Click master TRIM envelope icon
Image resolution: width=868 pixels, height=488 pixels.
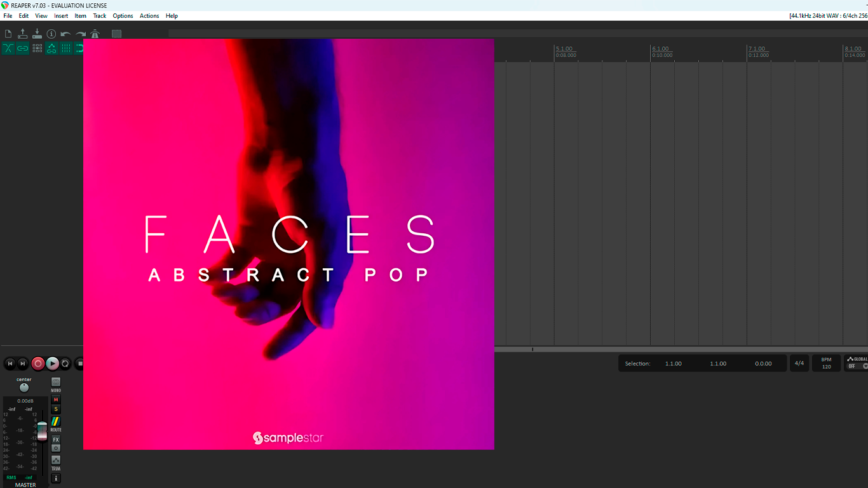coord(56,460)
